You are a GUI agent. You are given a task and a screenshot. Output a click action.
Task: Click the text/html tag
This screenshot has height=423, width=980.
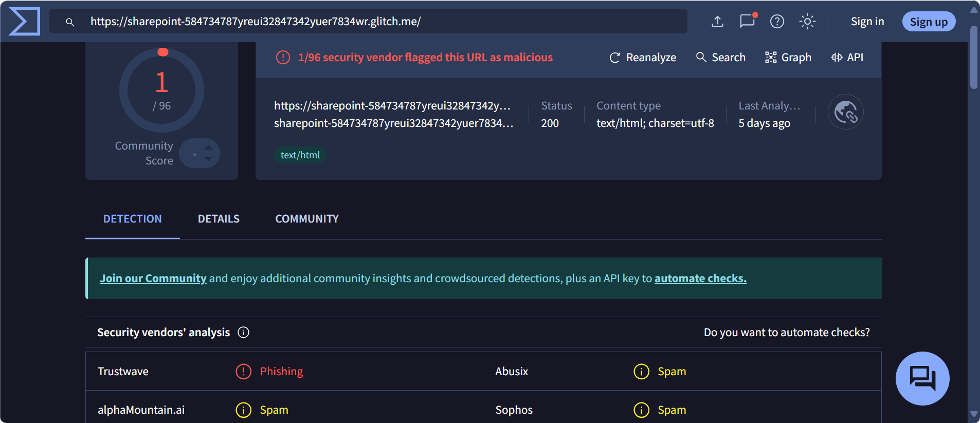point(300,155)
